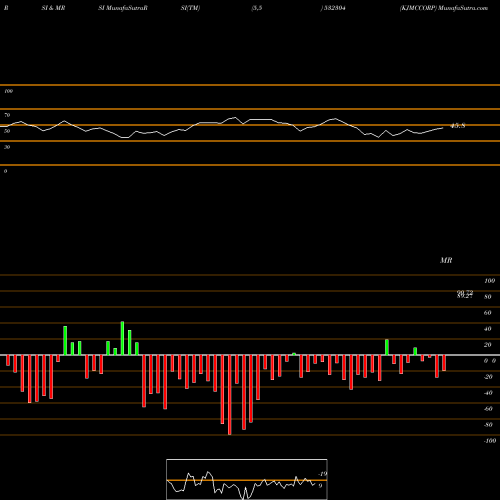Image resolution: width=500 pixels, height=500 pixels.
Task: Click the white RSI line's right end
Action: click(443, 128)
